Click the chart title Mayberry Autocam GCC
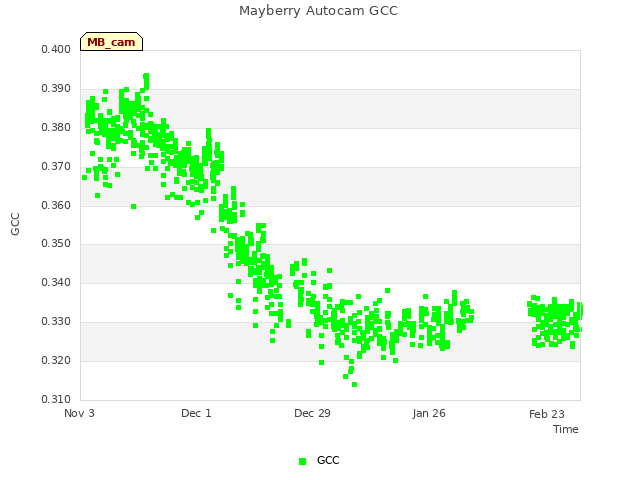 (x=318, y=11)
